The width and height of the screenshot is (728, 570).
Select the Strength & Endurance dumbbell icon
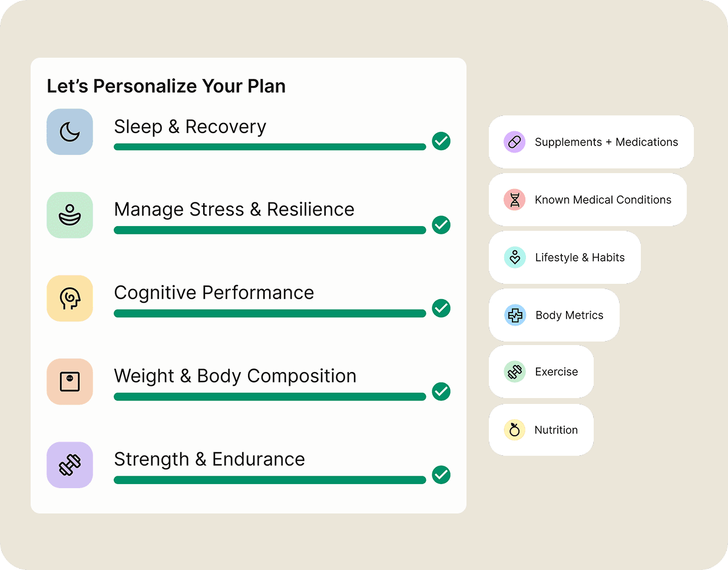[70, 465]
